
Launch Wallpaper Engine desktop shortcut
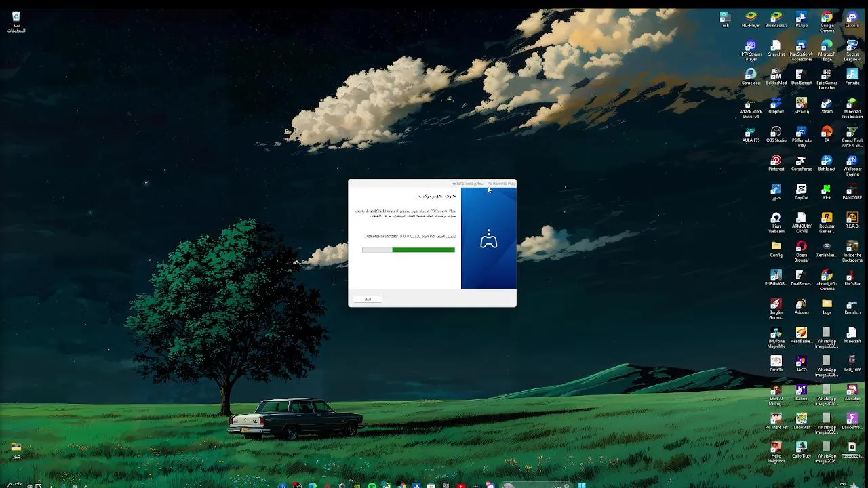[x=852, y=165]
